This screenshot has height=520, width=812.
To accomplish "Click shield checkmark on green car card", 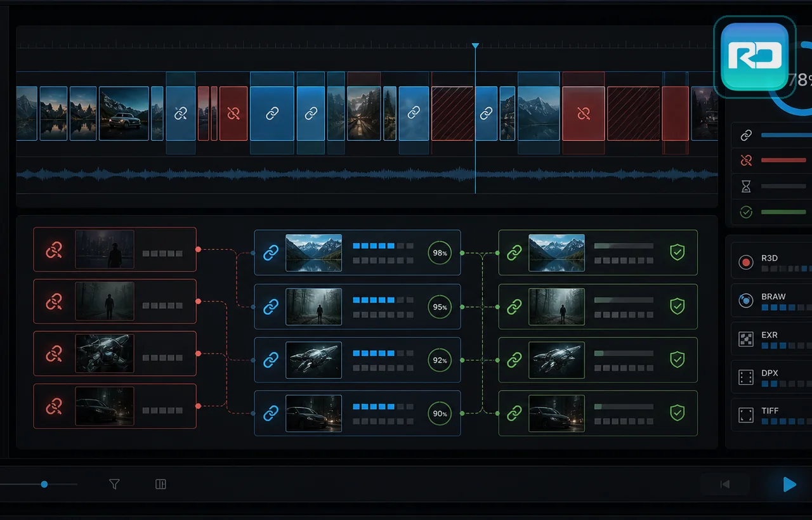I will [678, 413].
